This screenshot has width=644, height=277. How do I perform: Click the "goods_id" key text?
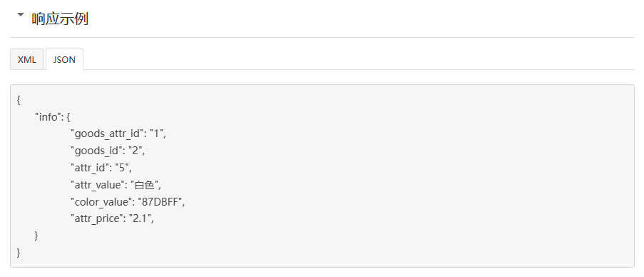coord(97,151)
